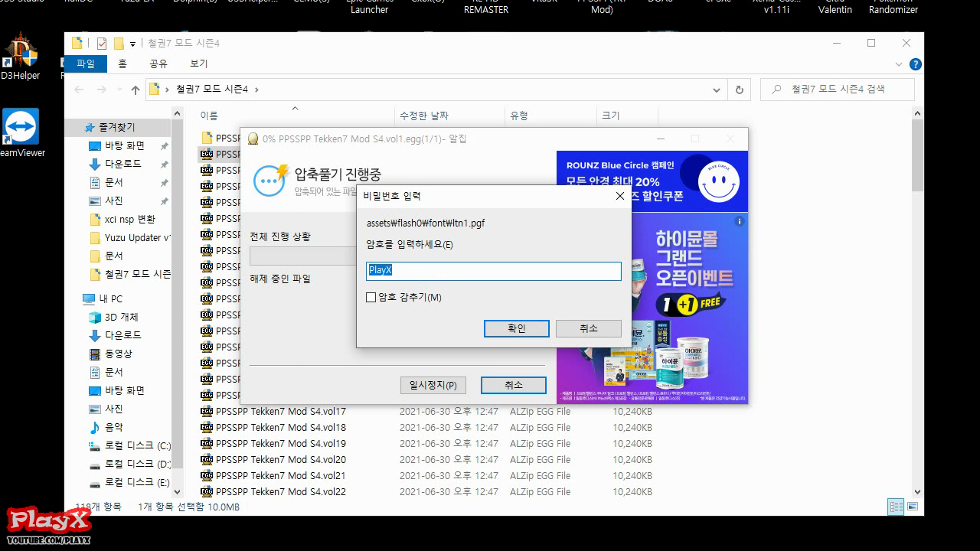Cancel the password dialog with 취소
The image size is (980, 551).
(588, 328)
